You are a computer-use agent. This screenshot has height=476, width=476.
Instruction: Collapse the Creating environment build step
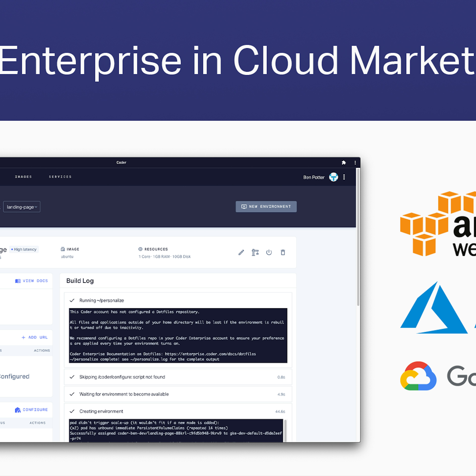[178, 411]
